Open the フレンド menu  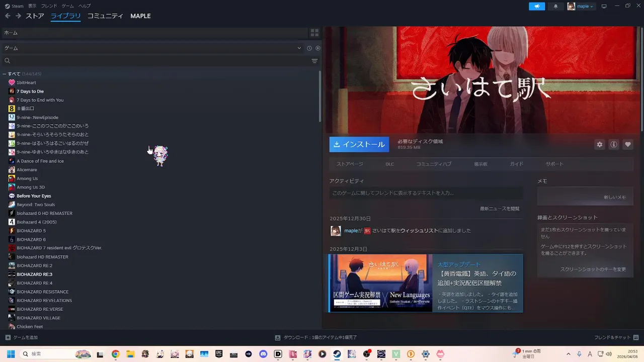(x=49, y=6)
